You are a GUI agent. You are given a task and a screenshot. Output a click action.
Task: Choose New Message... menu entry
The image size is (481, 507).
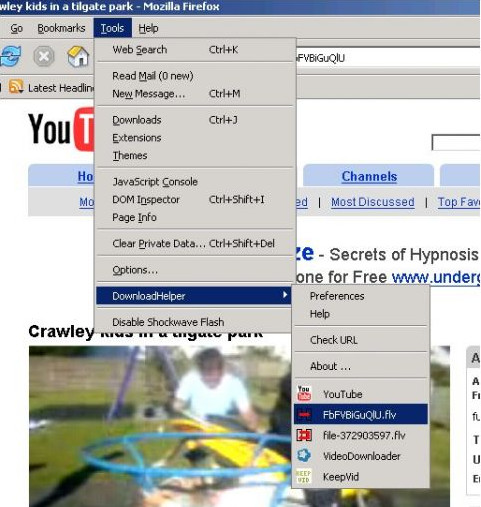pyautogui.click(x=195, y=94)
